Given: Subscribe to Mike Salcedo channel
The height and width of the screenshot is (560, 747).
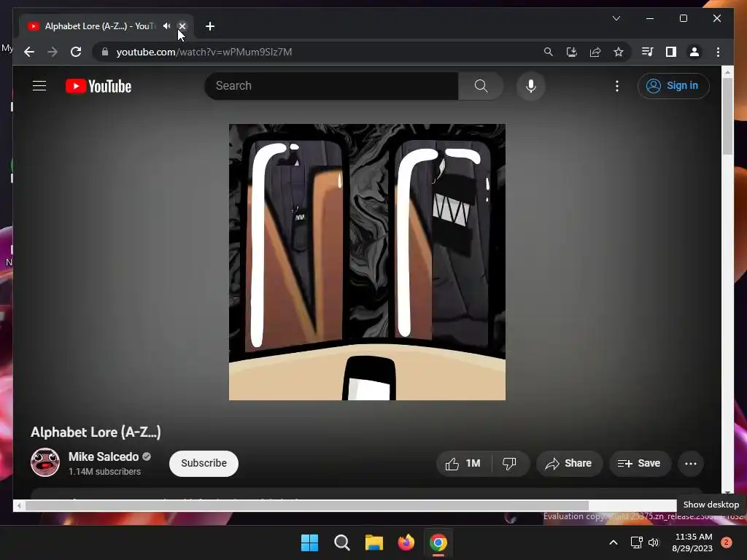Looking at the screenshot, I should point(204,463).
